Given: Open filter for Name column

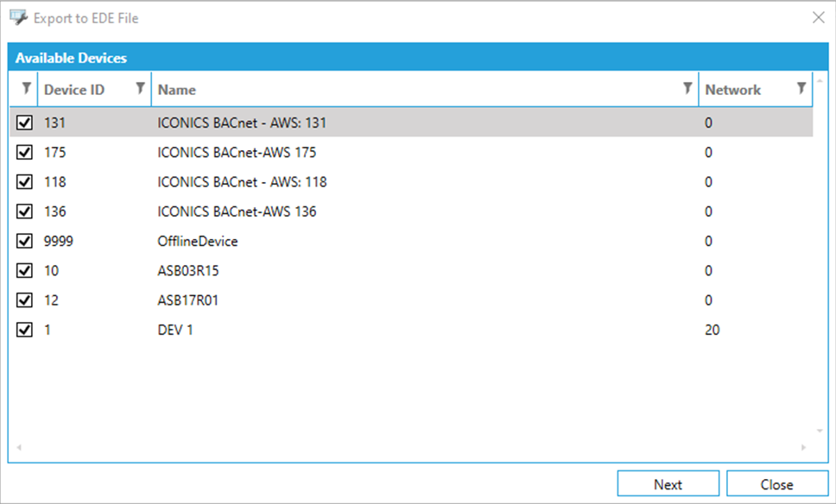Looking at the screenshot, I should (x=687, y=88).
